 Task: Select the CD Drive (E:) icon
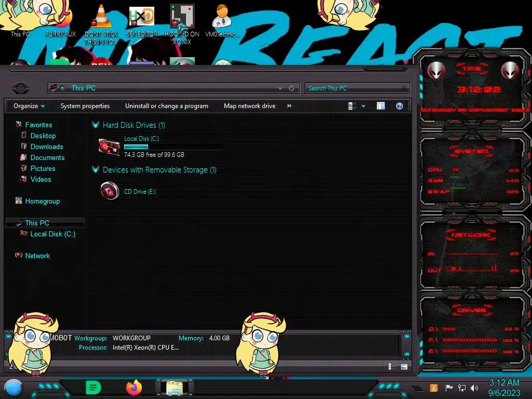[110, 191]
